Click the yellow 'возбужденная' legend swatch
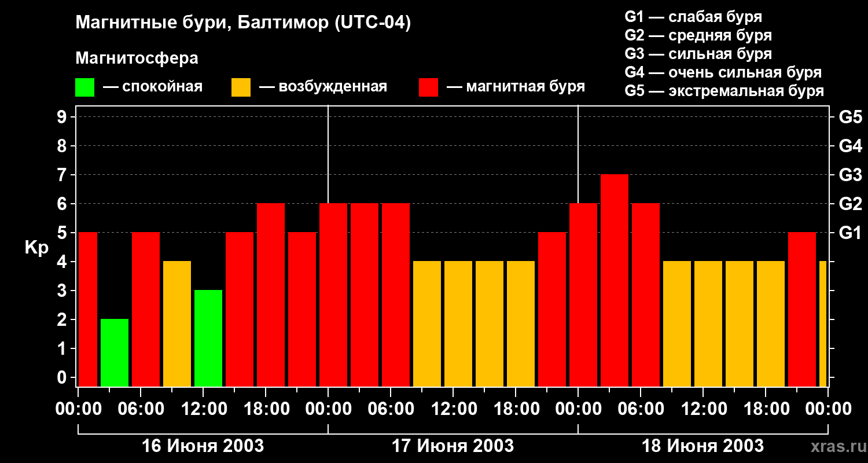The width and height of the screenshot is (868, 463). (241, 87)
